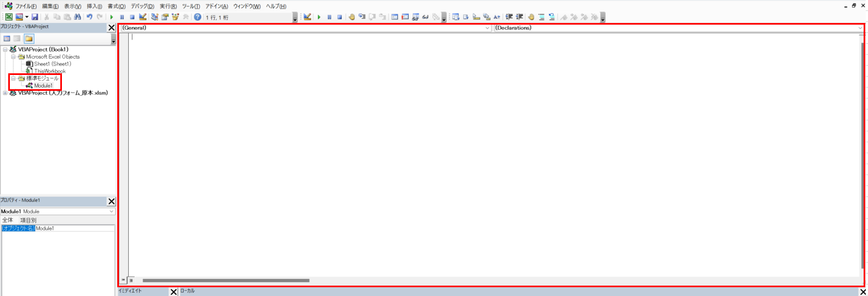This screenshot has height=296, width=868.
Task: Toggle Design Mode in the Standard toolbar
Action: (x=143, y=17)
